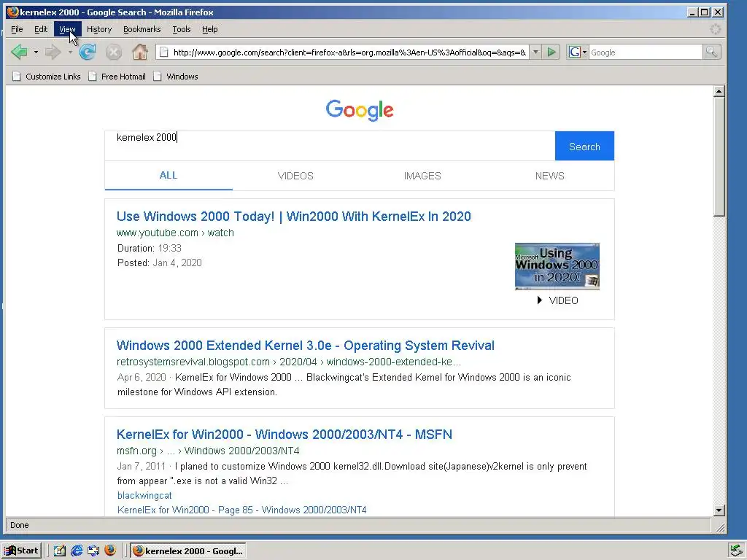Image resolution: width=747 pixels, height=560 pixels.
Task: Open the Help menu
Action: (x=209, y=29)
